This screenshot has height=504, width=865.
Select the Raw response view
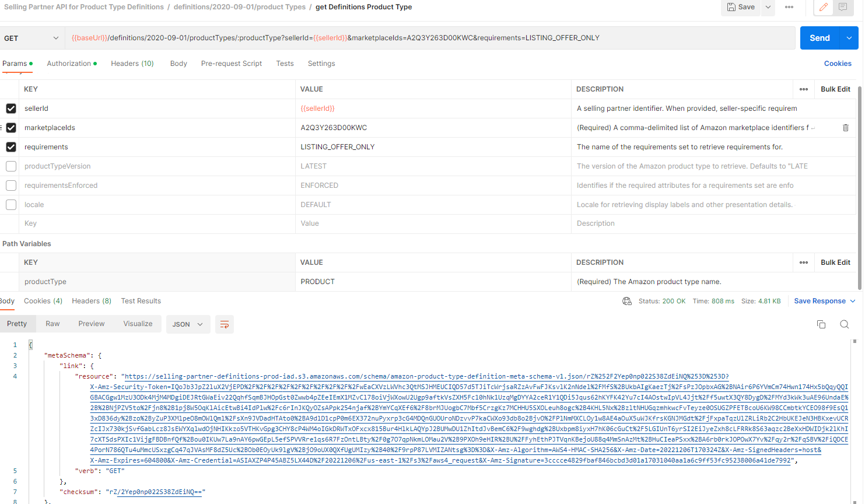[52, 324]
